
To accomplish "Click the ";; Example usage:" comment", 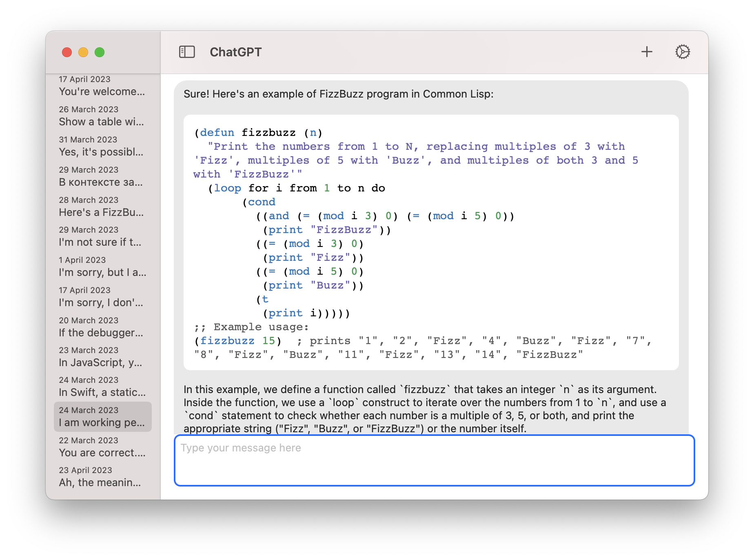I will [x=251, y=327].
